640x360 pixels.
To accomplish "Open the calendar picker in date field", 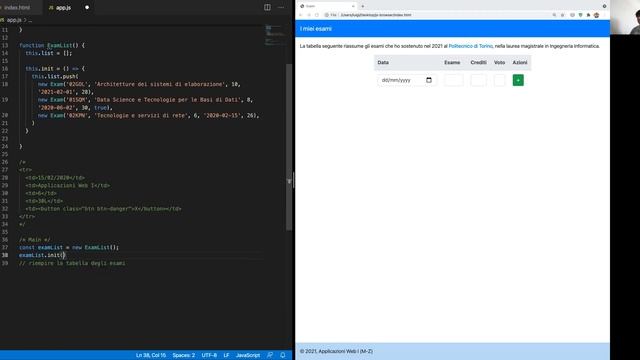I will (429, 80).
